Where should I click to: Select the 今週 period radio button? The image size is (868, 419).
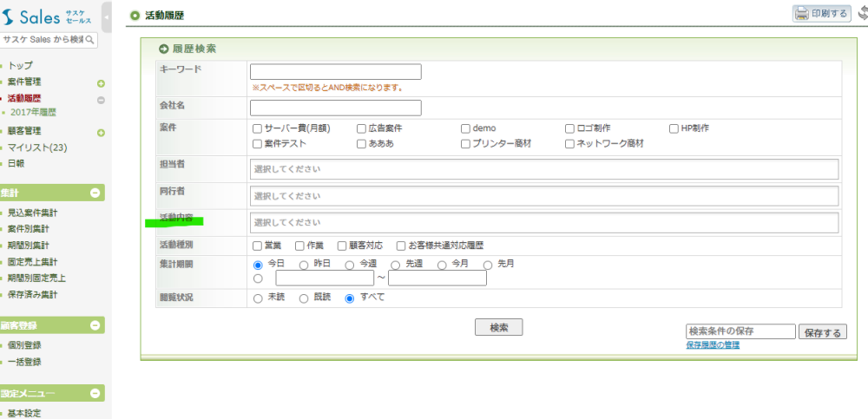350,265
